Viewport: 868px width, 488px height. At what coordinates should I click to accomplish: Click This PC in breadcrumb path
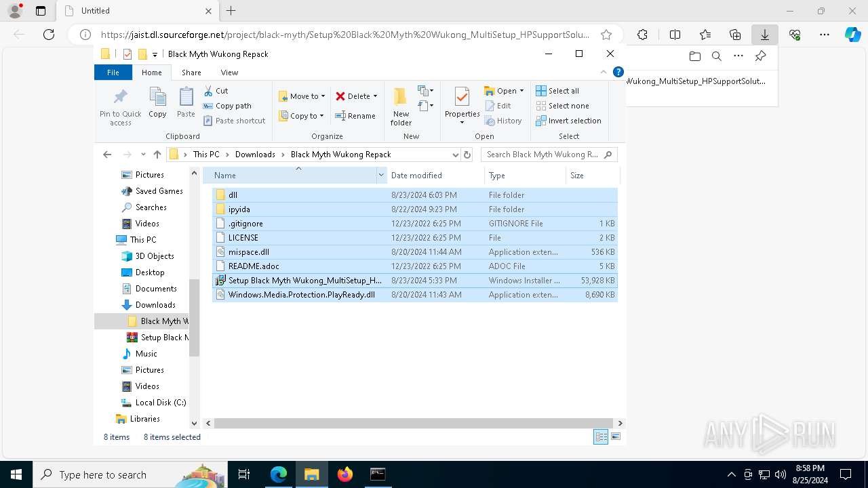[x=206, y=155]
